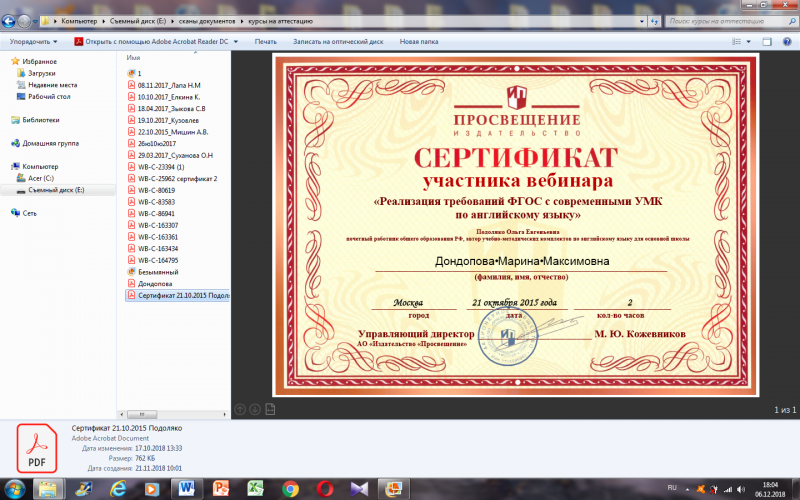Select Записать на оптический диск
The width and height of the screenshot is (800, 500).
pyautogui.click(x=338, y=42)
